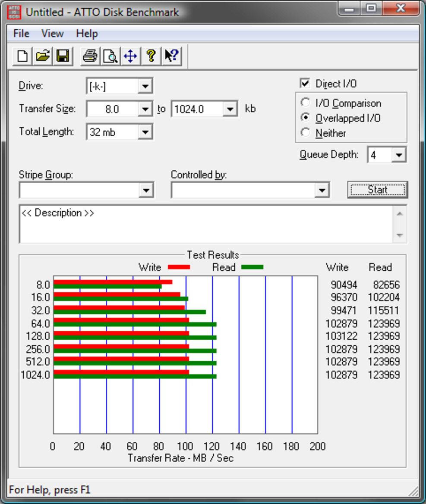This screenshot has width=426, height=504.
Task: Expand the Drive dropdown
Action: tap(145, 86)
